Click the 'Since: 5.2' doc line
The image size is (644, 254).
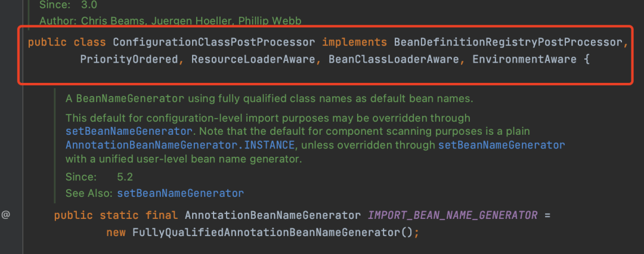[x=100, y=176]
